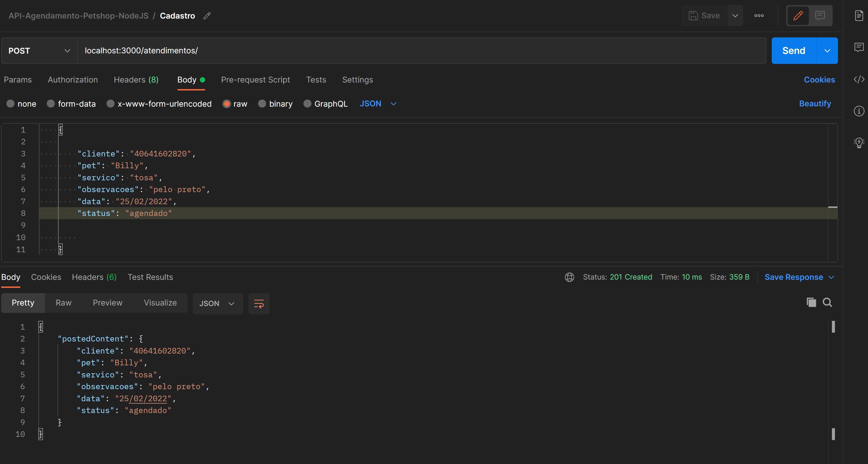868x464 pixels.
Task: Open the Settings tab
Action: coord(358,80)
